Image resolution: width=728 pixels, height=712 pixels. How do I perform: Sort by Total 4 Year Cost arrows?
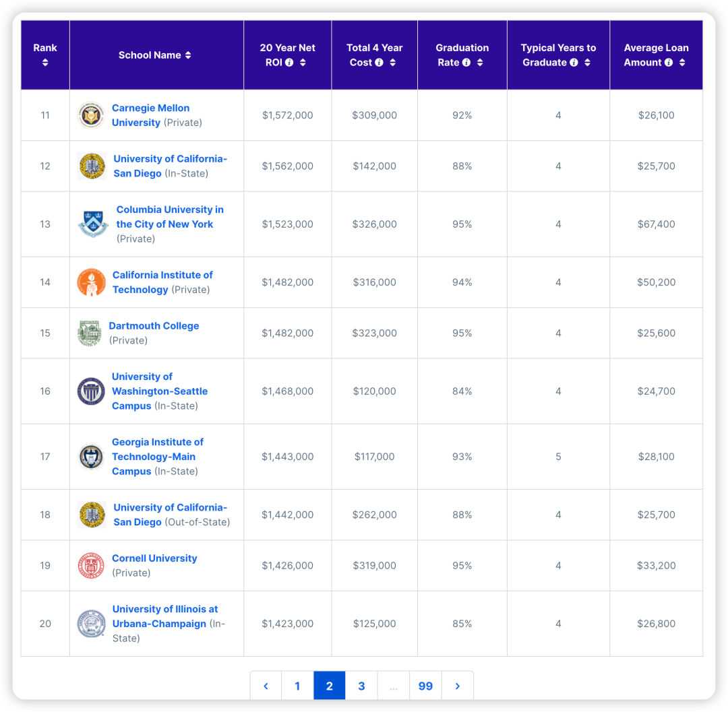(393, 63)
